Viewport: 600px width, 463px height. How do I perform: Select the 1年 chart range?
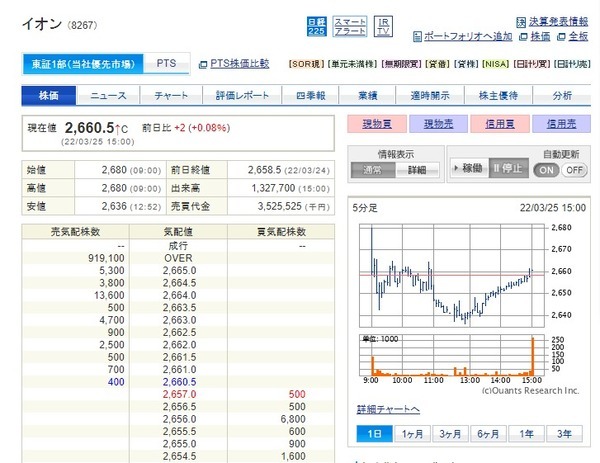pyautogui.click(x=526, y=434)
